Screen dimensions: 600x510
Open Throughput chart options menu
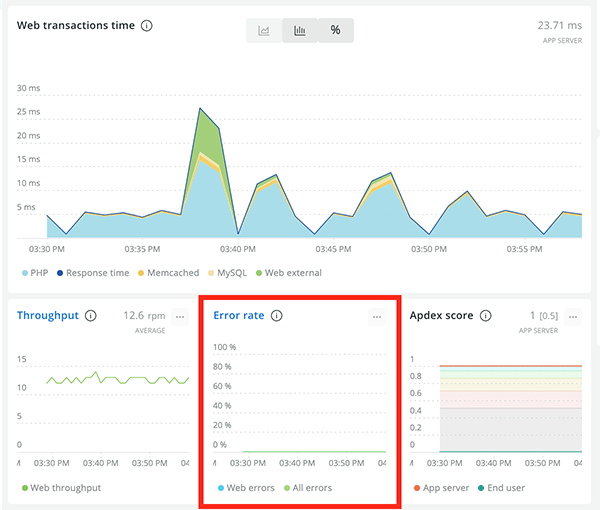[180, 317]
